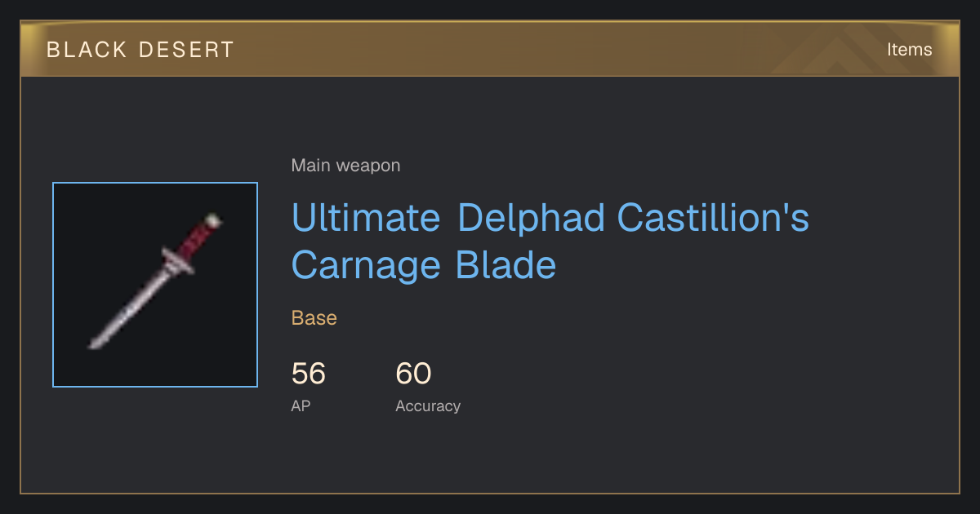Click the silver blade tip of dagger
The height and width of the screenshot is (514, 980).
(x=96, y=343)
